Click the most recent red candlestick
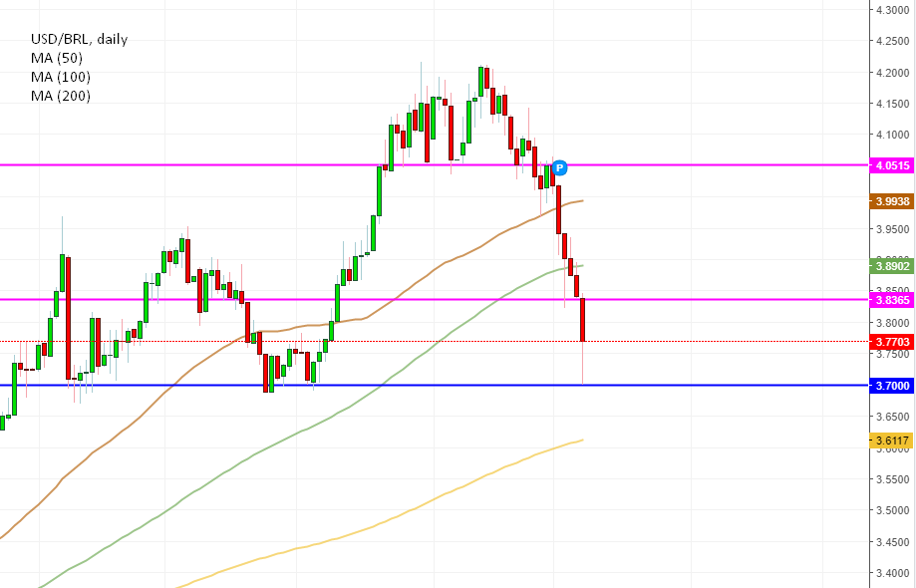Image resolution: width=916 pixels, height=588 pixels. (x=582, y=319)
